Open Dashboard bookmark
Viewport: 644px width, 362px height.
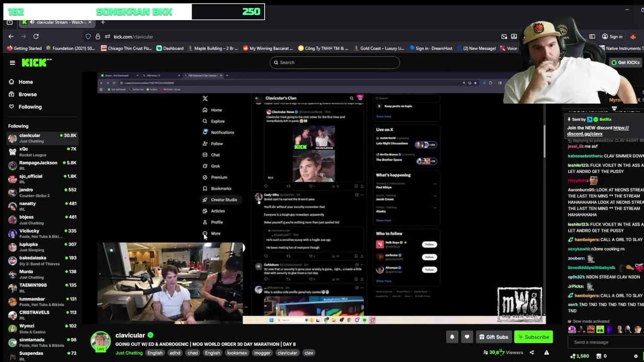(170, 48)
